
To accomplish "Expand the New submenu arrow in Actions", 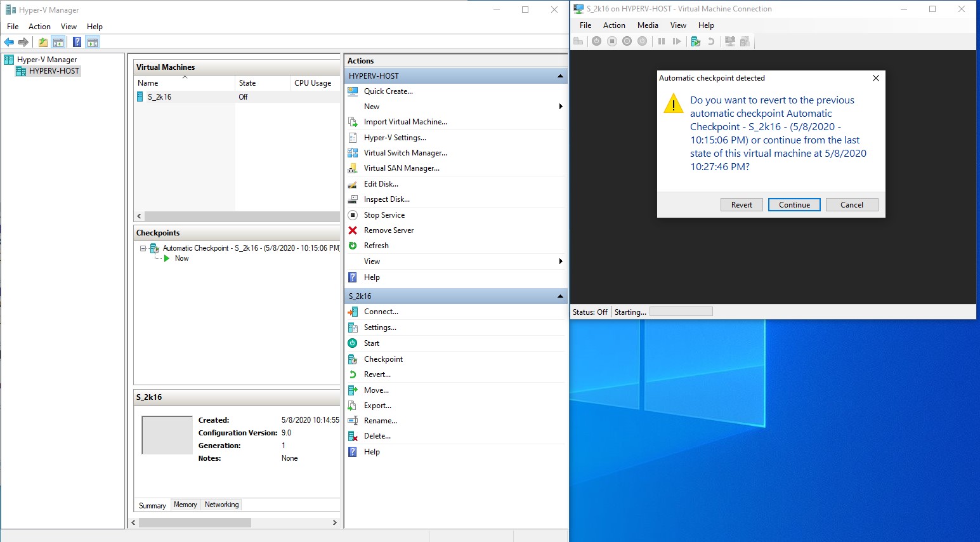I will pyautogui.click(x=561, y=107).
